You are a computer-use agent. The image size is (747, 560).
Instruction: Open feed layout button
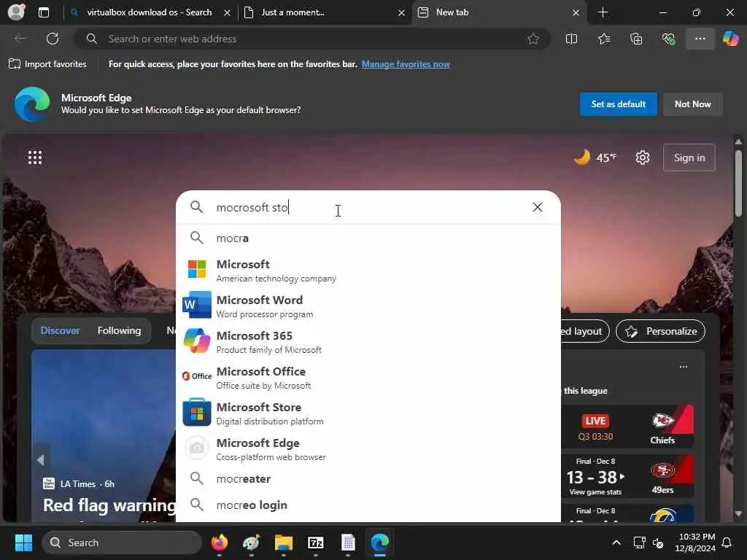tap(584, 331)
